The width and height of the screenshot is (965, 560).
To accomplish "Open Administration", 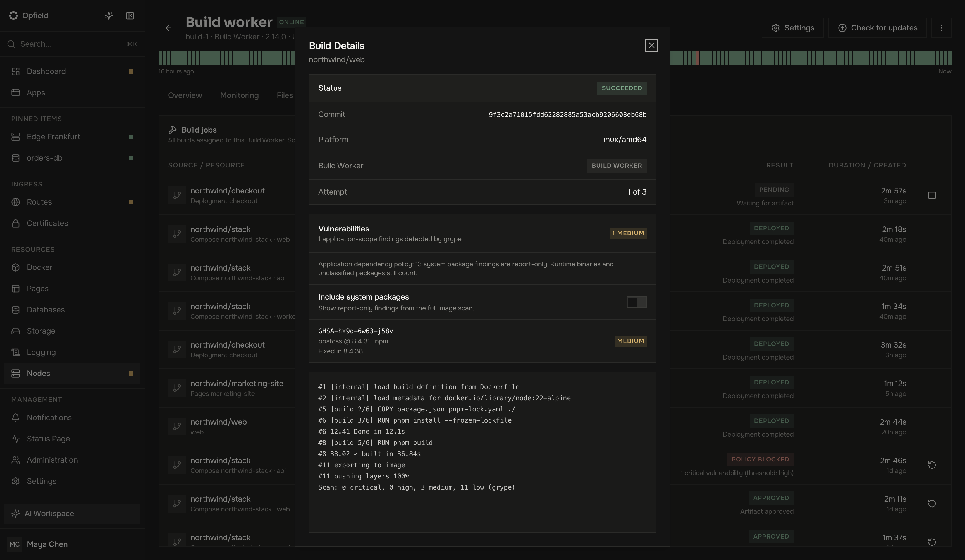I will tap(72, 460).
